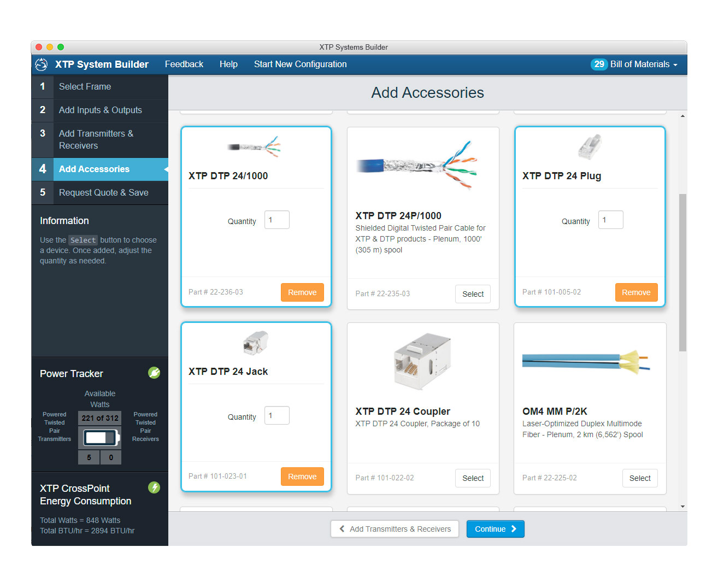Click the powered receivers count 0
Screen dimensions: 718x588
click(111, 457)
